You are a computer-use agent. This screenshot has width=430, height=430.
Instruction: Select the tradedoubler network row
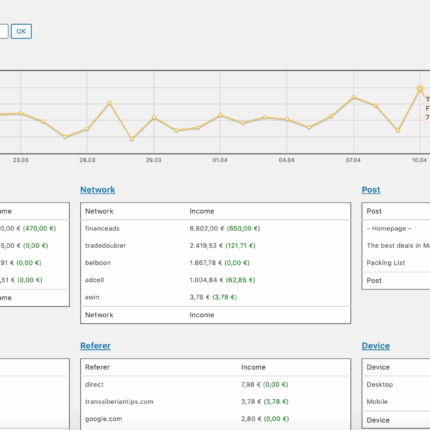(x=215, y=246)
